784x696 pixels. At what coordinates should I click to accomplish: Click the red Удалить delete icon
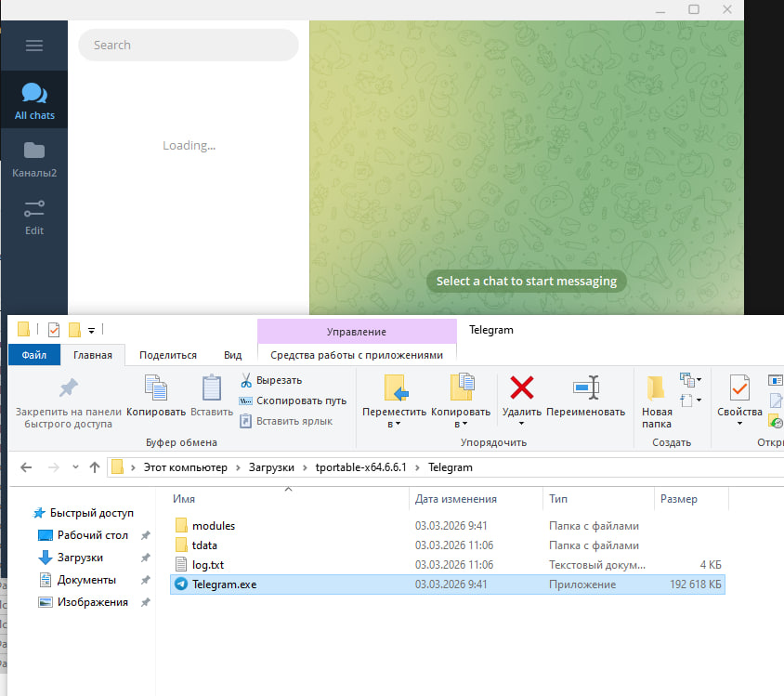point(521,387)
